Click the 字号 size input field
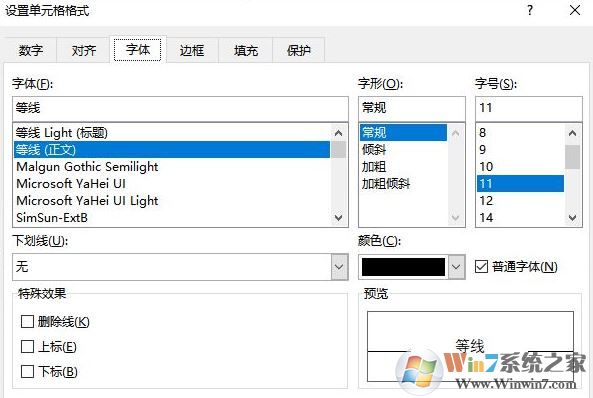 [x=528, y=109]
